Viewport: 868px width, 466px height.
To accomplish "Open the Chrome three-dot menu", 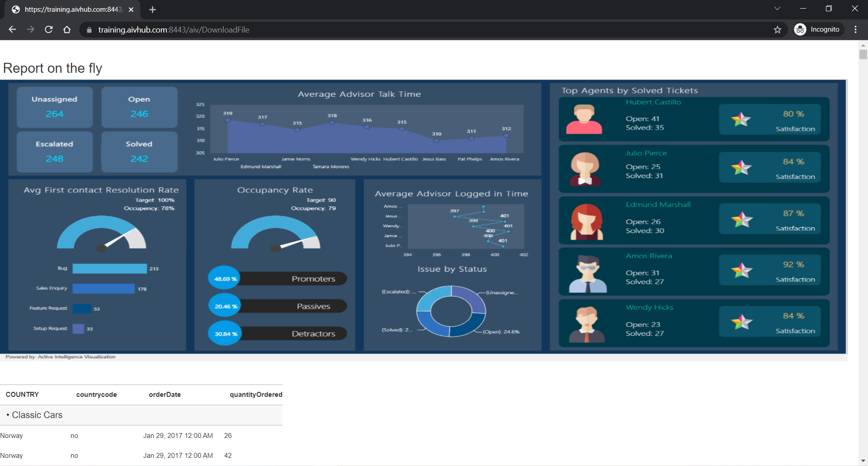I will tap(855, 29).
